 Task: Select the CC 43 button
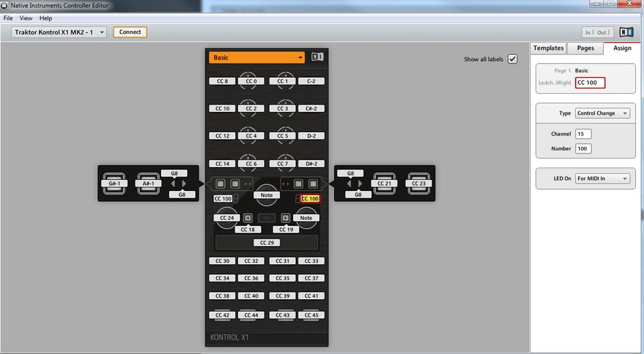point(282,315)
